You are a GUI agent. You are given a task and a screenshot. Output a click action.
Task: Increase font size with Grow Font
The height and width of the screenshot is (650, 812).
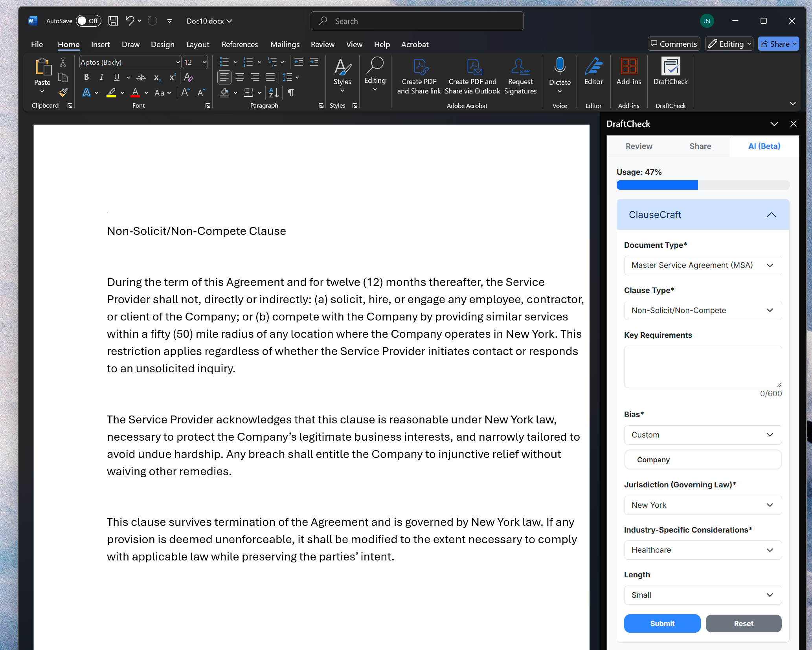coord(186,93)
